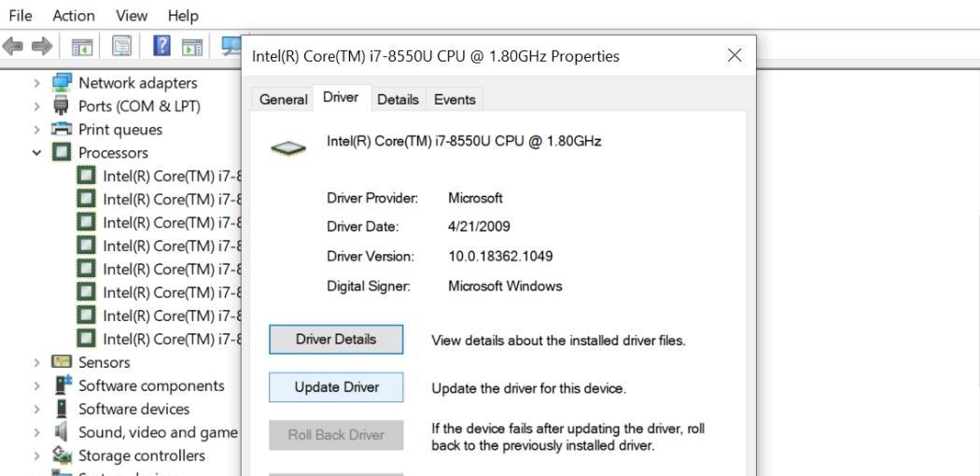
Task: Click the roll back description text
Action: (568, 438)
